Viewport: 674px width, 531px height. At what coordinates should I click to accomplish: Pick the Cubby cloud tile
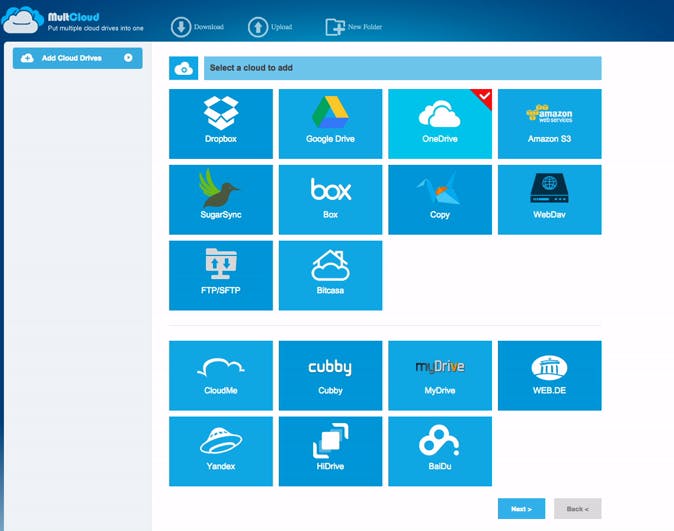click(330, 375)
